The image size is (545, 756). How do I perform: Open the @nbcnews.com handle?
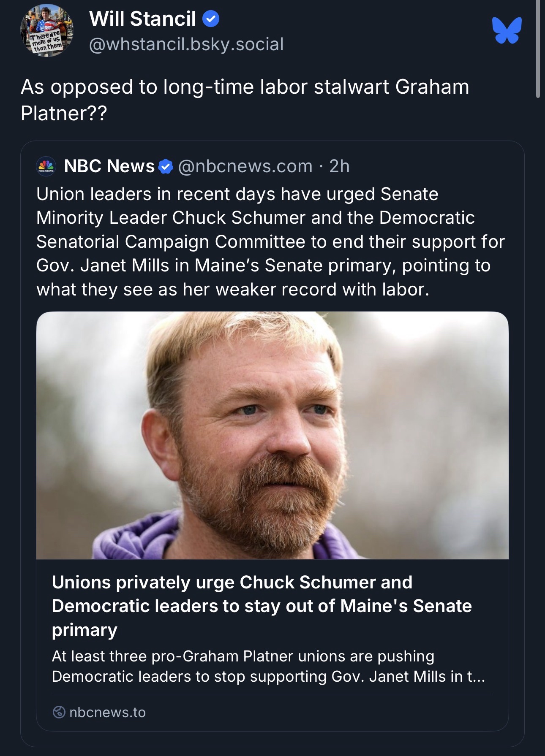(245, 166)
